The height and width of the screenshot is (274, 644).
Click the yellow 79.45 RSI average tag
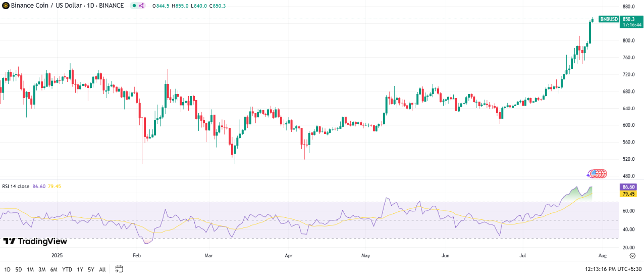point(628,194)
